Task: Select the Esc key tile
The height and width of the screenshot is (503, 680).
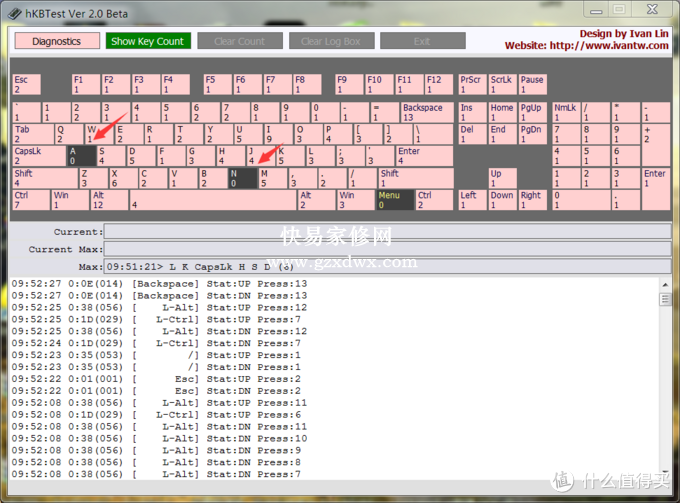Action: click(27, 84)
